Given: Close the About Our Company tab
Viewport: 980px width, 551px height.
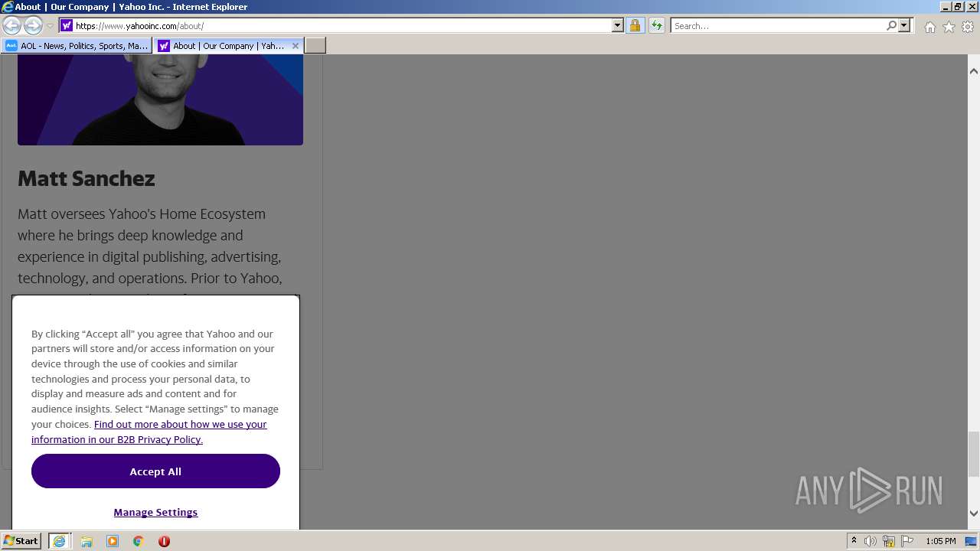Looking at the screenshot, I should [296, 46].
